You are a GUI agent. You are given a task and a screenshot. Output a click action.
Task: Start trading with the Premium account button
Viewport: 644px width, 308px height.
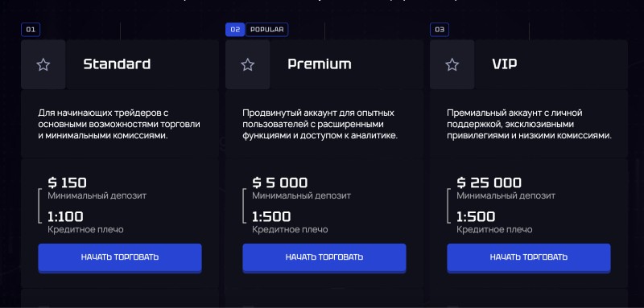(324, 257)
